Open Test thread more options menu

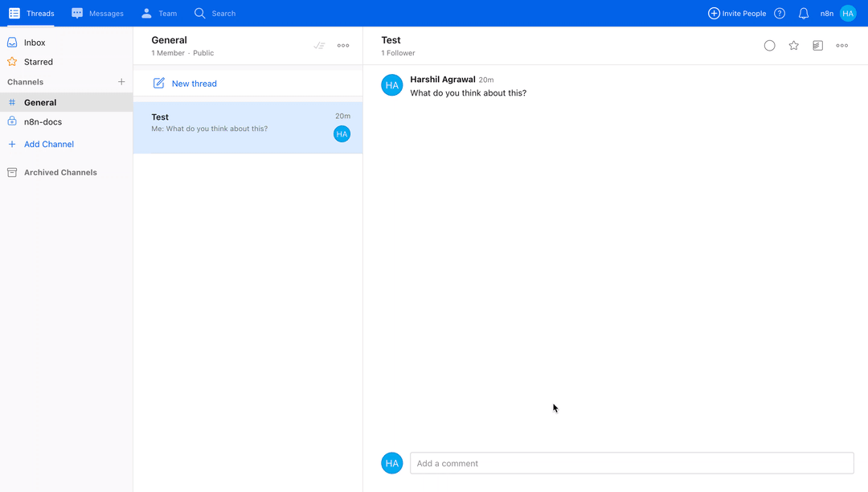(841, 46)
